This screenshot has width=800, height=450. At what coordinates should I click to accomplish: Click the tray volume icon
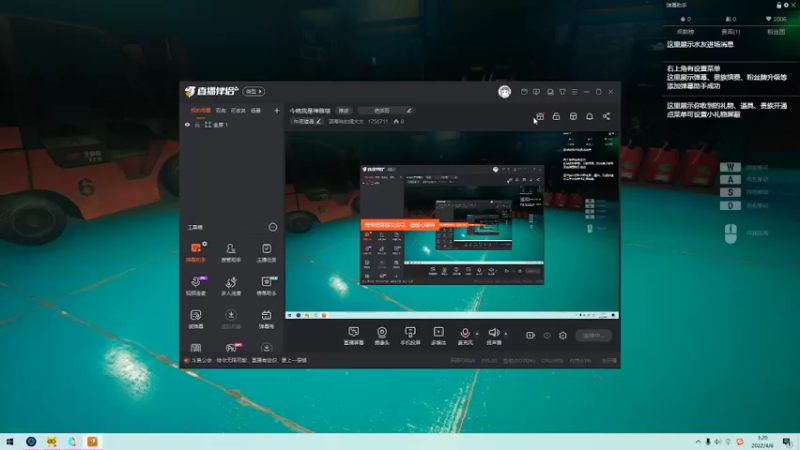718,441
